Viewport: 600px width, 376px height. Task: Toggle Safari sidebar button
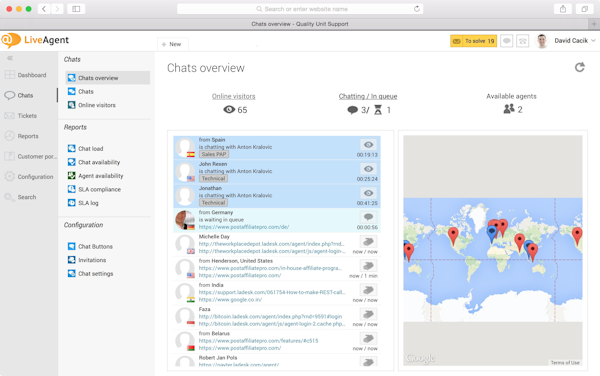pos(76,9)
